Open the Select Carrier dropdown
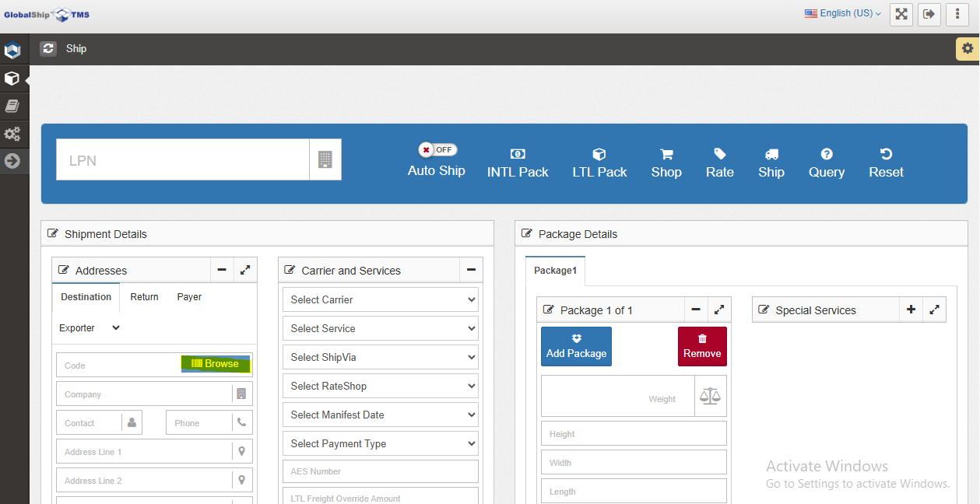Image resolution: width=980 pixels, height=504 pixels. pos(380,299)
